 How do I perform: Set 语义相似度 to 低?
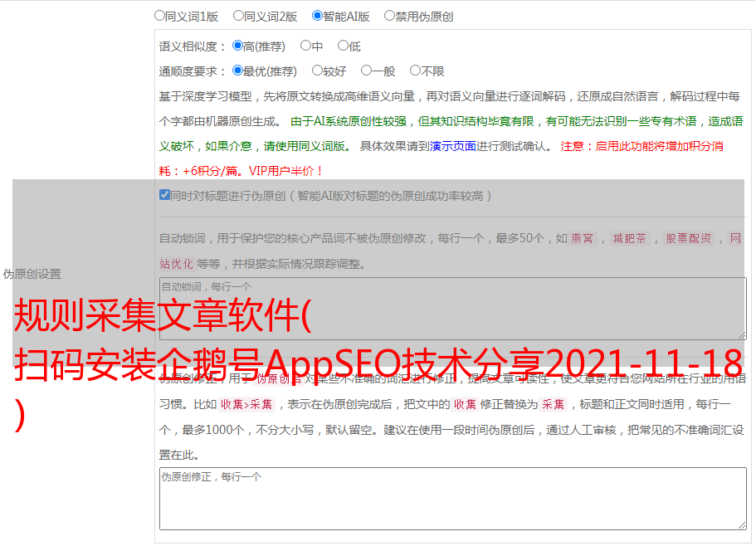[343, 46]
